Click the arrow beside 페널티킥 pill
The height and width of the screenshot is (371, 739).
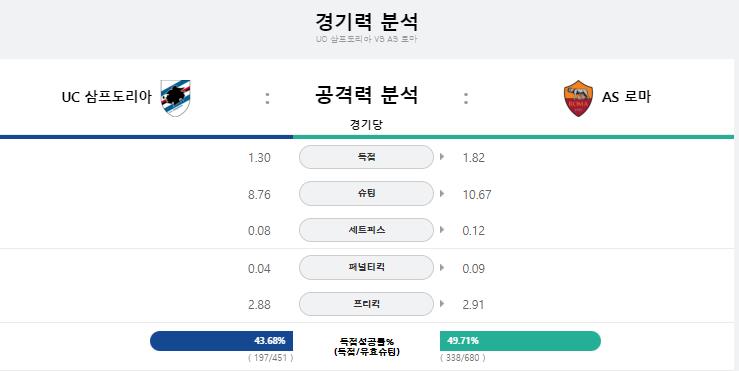[442, 267]
